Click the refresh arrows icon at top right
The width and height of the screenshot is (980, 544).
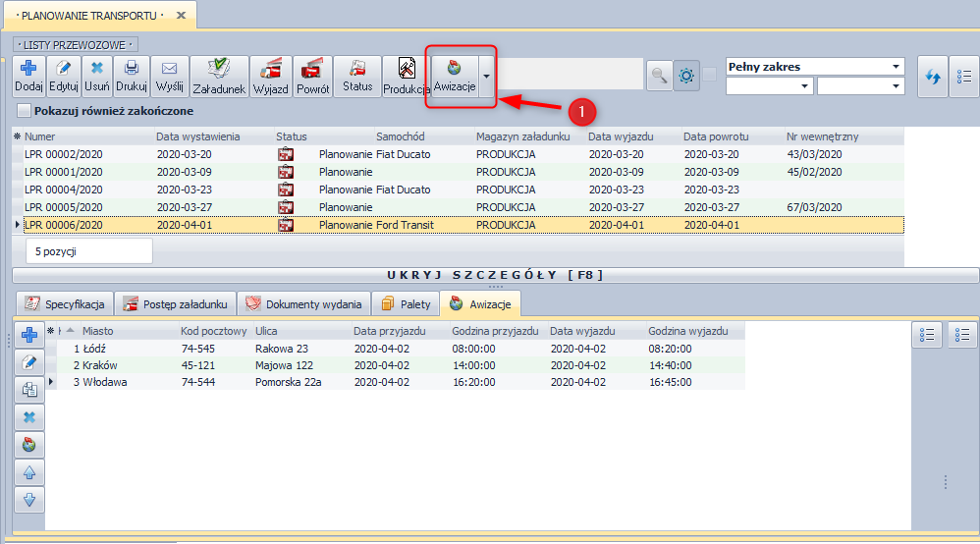pos(931,77)
